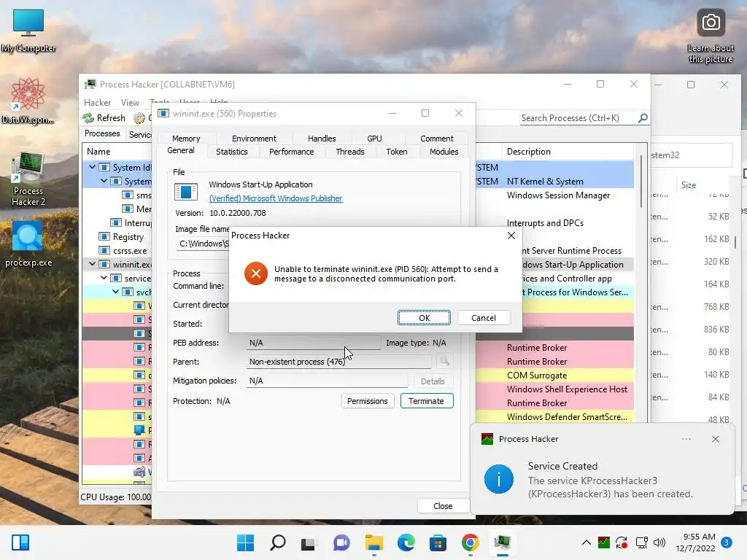This screenshot has width=747, height=560.
Task: Open the Windows Start menu
Action: coord(245,542)
